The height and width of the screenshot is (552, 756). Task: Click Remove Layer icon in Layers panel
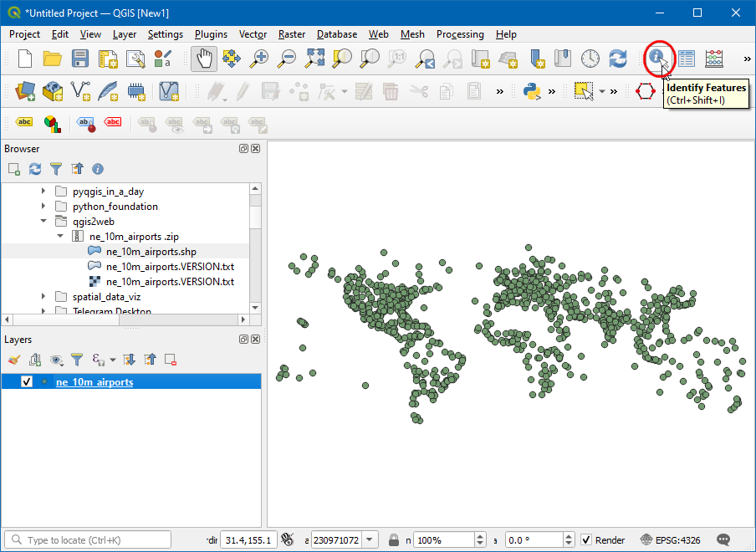[171, 360]
